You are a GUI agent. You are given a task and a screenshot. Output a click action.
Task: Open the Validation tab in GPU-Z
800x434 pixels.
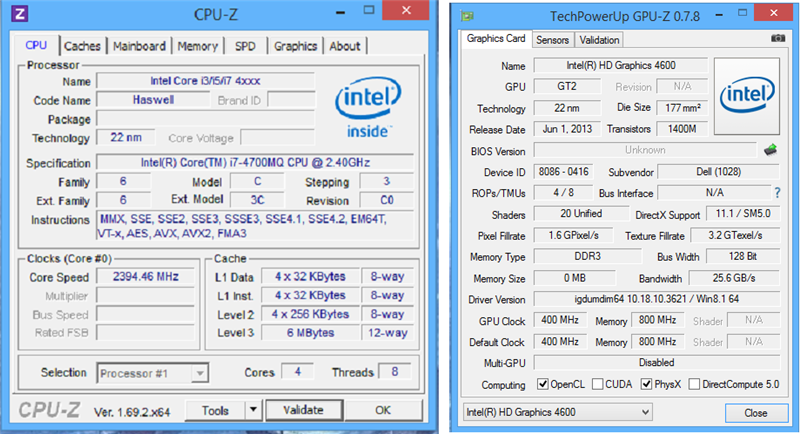point(599,40)
